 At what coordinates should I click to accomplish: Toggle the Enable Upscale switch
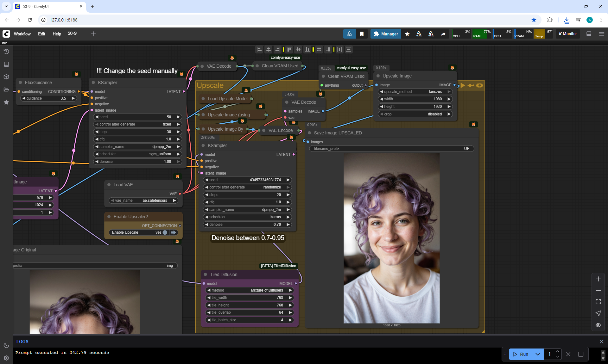[x=165, y=232]
